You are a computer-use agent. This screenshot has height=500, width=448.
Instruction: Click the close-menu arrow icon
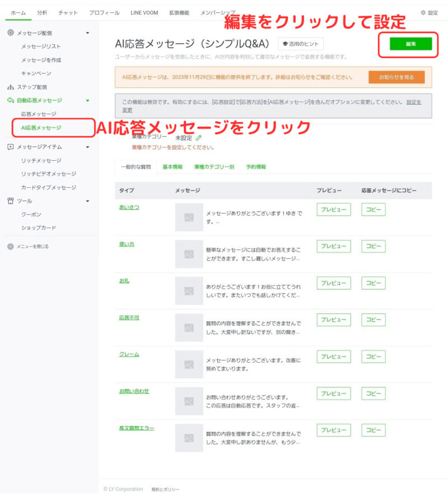point(11,247)
